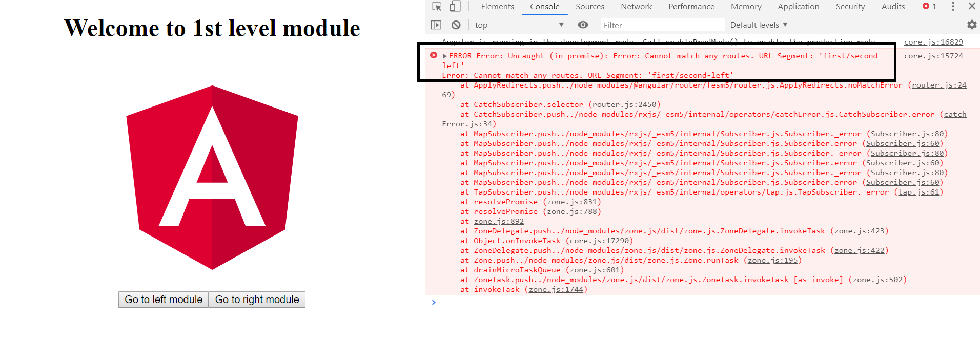
Task: Open the Sources tab
Action: point(590,7)
